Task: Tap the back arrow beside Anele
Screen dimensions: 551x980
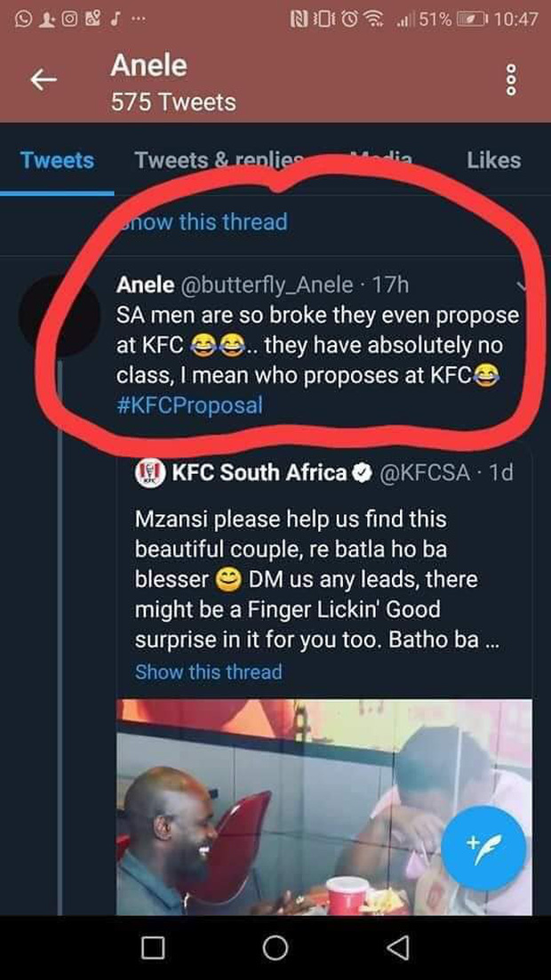Action: click(x=44, y=81)
